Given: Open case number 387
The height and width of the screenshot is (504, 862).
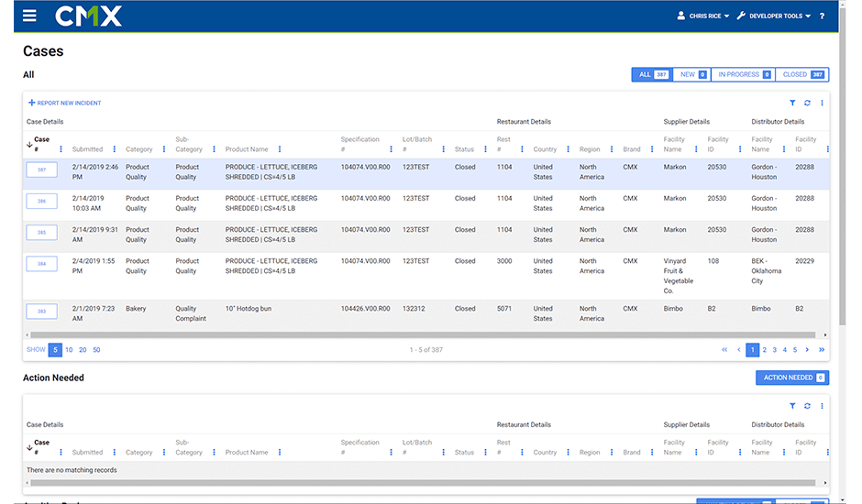Looking at the screenshot, I should (41, 170).
